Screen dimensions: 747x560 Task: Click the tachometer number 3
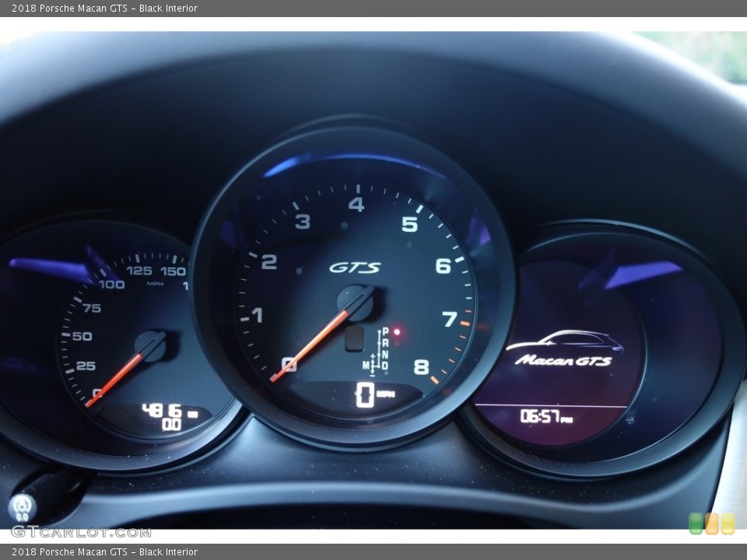click(x=303, y=222)
